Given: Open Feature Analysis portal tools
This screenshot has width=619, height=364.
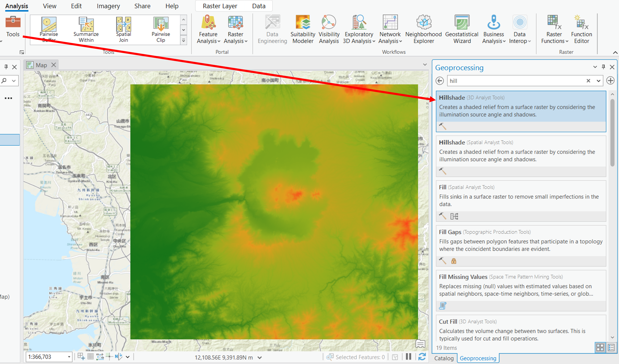Looking at the screenshot, I should click(x=208, y=29).
